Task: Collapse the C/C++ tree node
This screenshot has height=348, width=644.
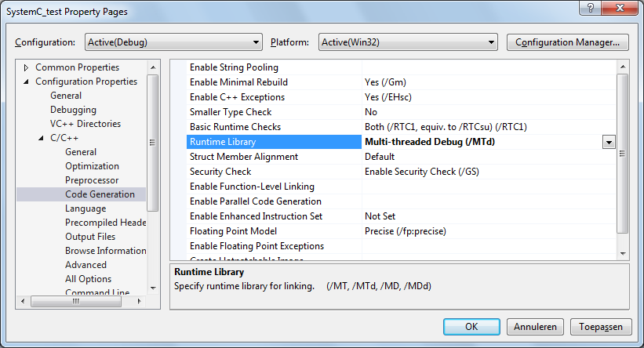Action: pyautogui.click(x=42, y=138)
